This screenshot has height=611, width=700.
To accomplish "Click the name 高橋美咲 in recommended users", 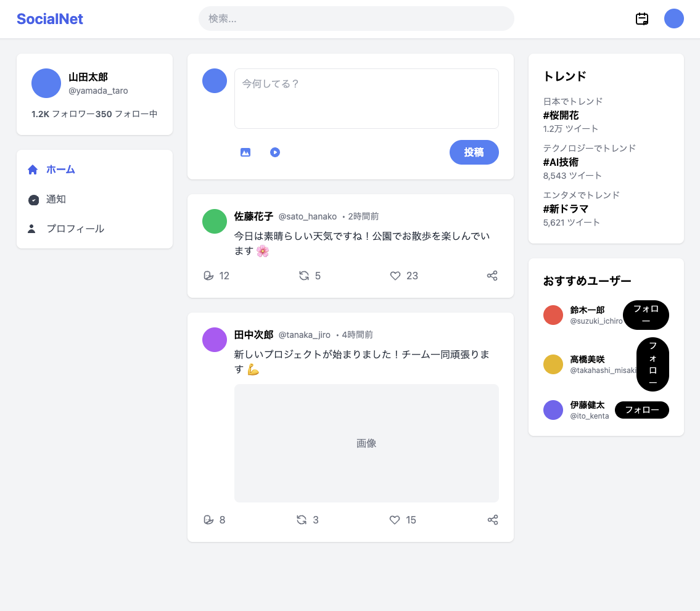I will tap(587, 359).
